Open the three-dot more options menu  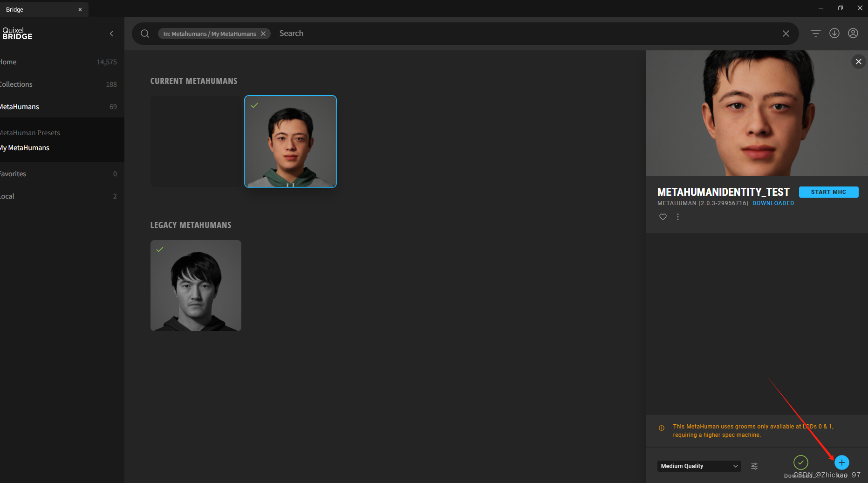pos(678,217)
